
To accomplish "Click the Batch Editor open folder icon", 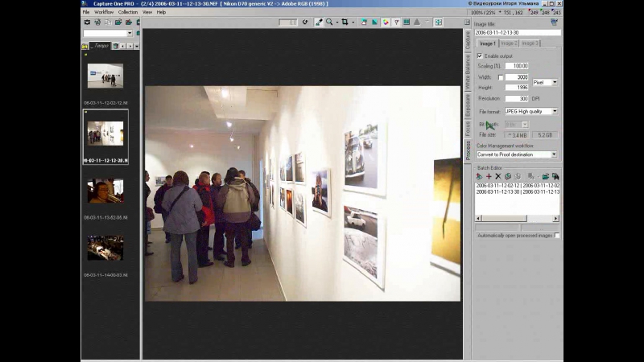I will click(546, 176).
